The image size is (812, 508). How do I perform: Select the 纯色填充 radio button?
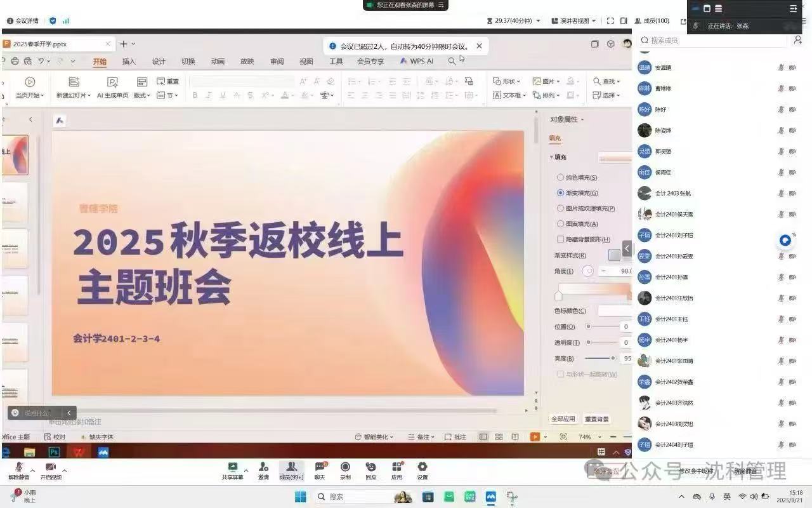pos(560,178)
